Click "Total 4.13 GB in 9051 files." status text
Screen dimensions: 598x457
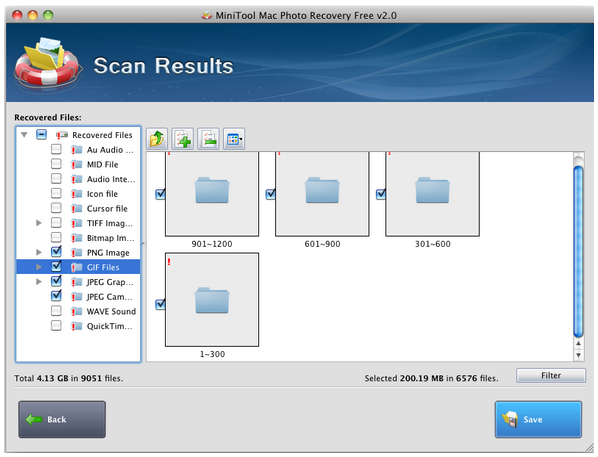[69, 378]
